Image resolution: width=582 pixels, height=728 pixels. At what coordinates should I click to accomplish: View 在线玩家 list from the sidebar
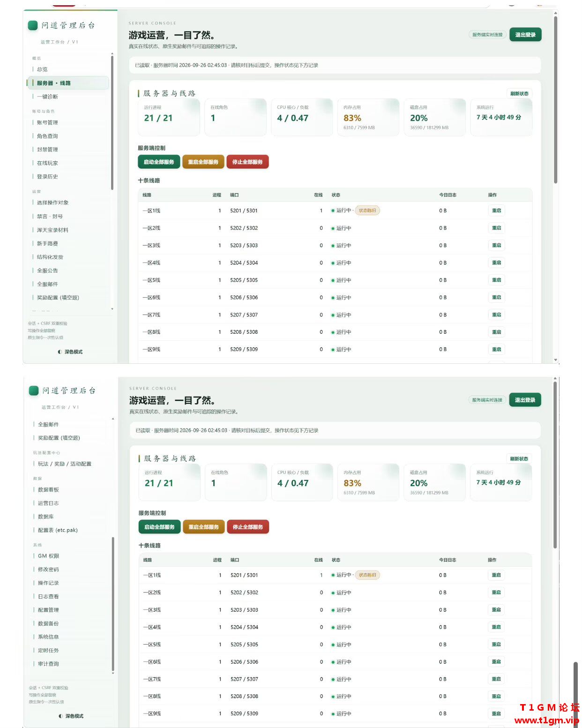click(47, 163)
